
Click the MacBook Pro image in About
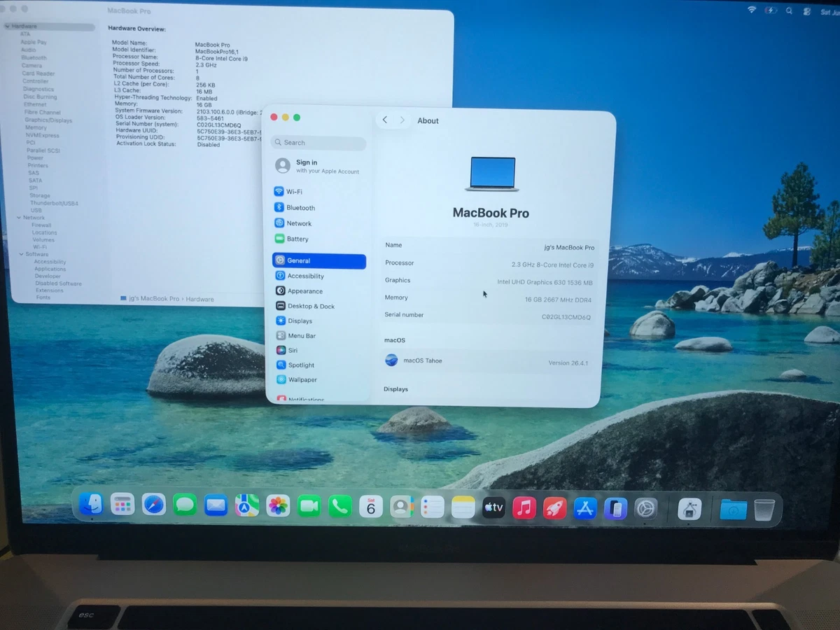pyautogui.click(x=491, y=174)
